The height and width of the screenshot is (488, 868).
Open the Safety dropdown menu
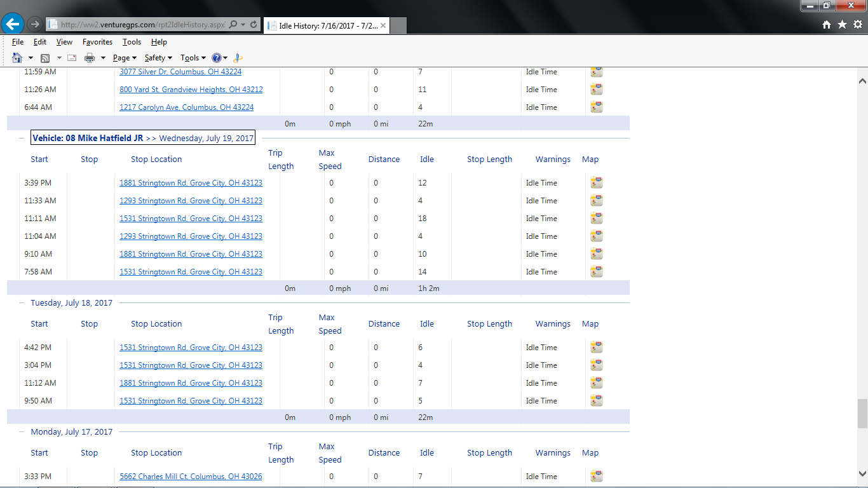tap(158, 58)
